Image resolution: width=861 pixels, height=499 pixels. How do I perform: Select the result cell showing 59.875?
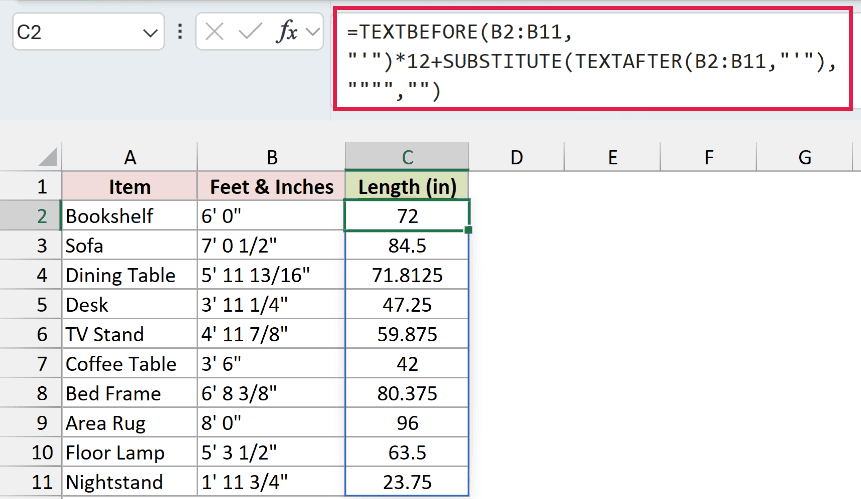(x=407, y=334)
